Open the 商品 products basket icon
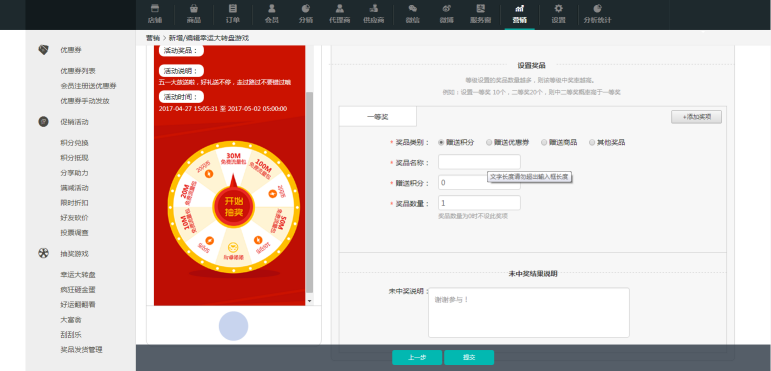 [194, 8]
